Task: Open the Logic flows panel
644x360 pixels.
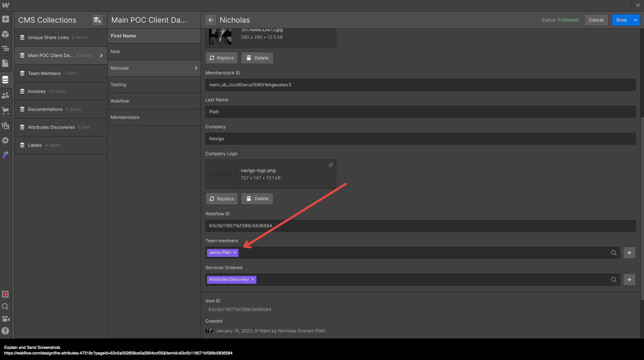Action: click(5, 155)
